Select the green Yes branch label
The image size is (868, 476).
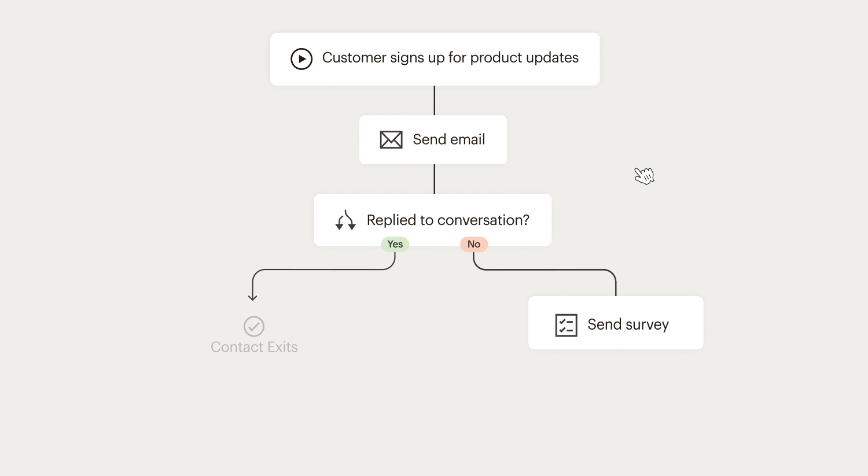coord(395,244)
